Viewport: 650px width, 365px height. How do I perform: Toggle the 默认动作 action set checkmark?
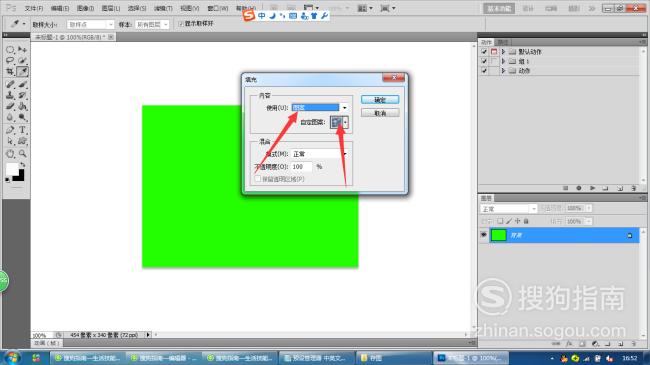click(484, 52)
